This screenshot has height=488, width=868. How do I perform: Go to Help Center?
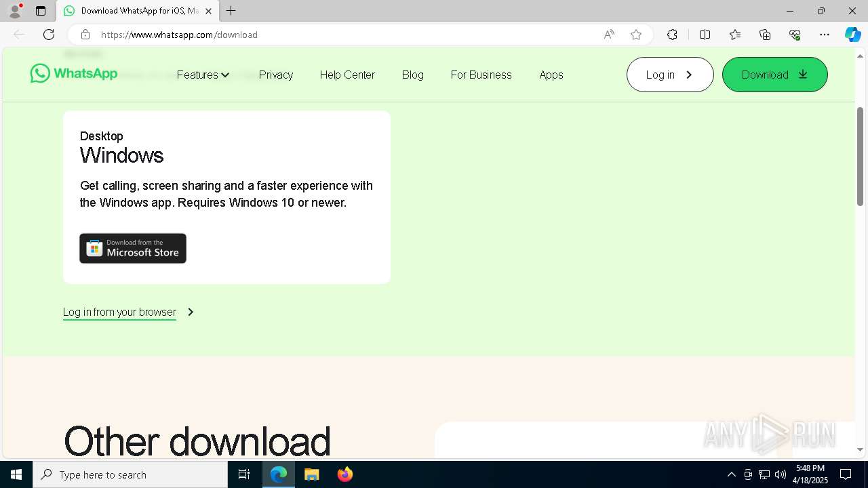pyautogui.click(x=347, y=75)
